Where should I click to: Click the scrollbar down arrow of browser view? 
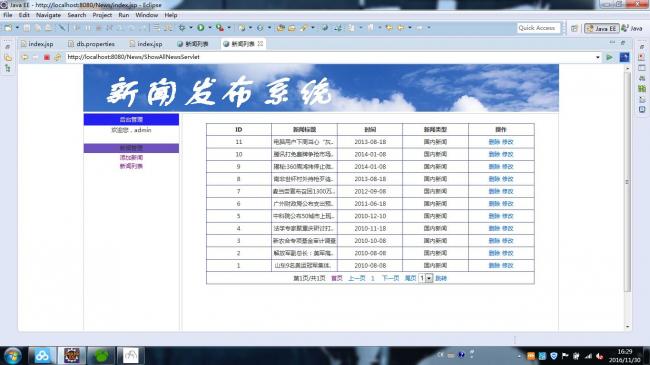[x=627, y=327]
